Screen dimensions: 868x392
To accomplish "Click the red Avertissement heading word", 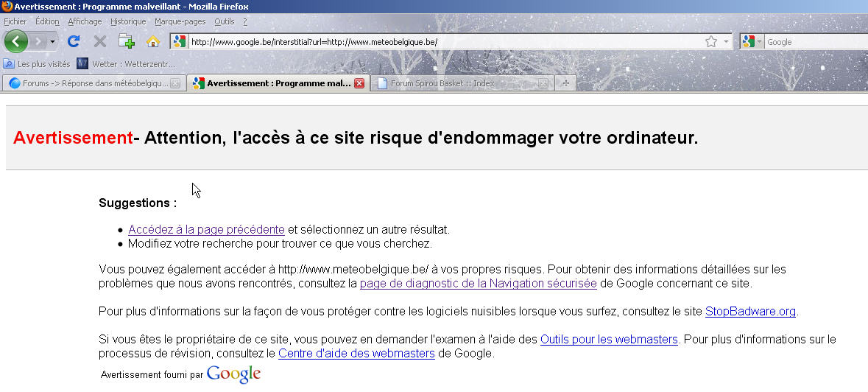I will click(73, 138).
